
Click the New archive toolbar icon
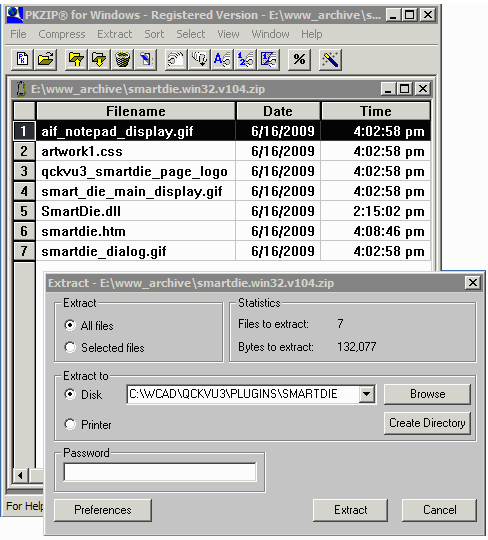[22, 60]
